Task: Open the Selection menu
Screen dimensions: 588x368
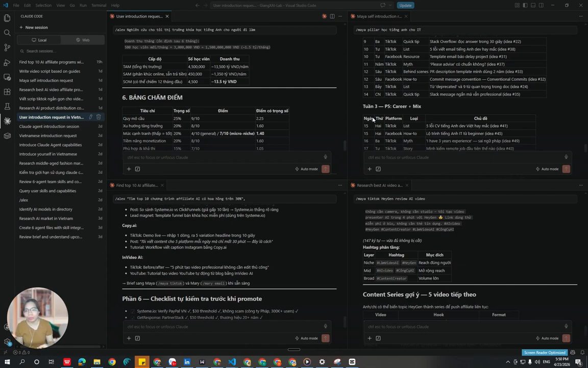Action: (43, 5)
